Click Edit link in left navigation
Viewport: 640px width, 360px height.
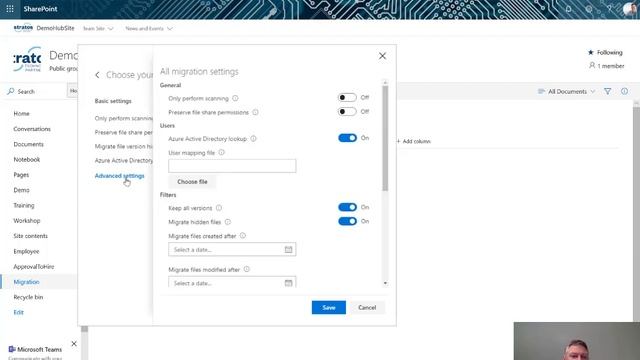click(x=18, y=312)
